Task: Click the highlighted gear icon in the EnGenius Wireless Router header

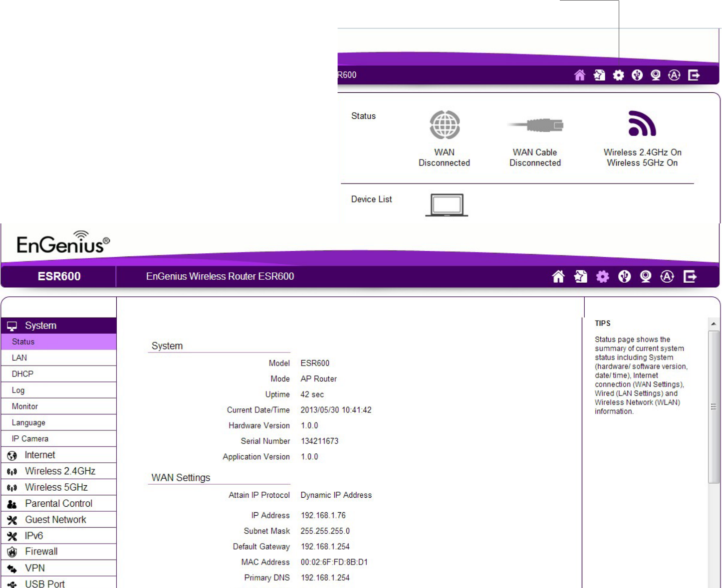Action: (603, 276)
